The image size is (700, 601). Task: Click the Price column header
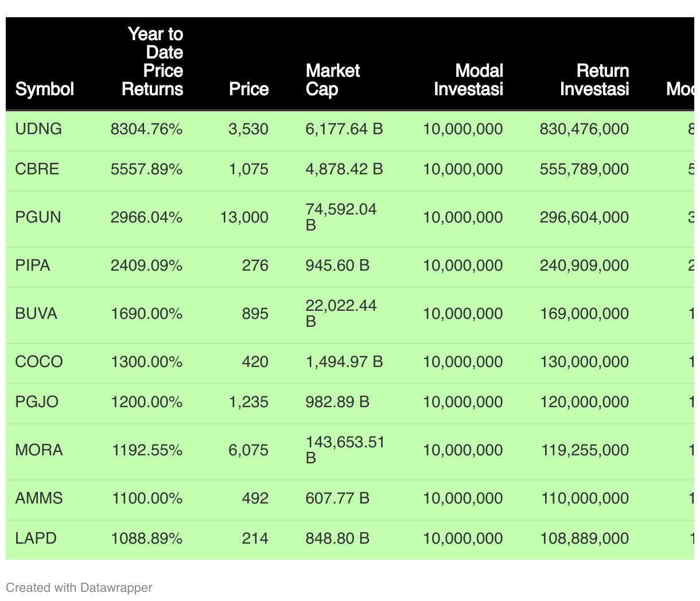248,89
